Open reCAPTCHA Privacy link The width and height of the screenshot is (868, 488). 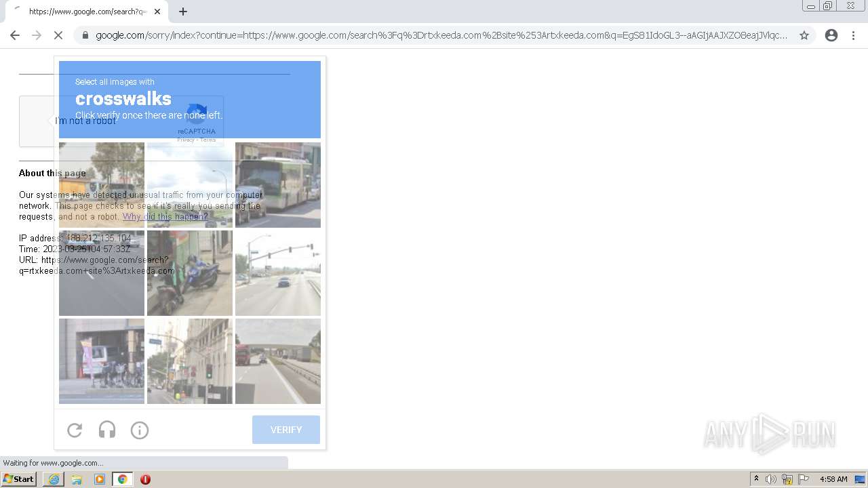pos(186,140)
